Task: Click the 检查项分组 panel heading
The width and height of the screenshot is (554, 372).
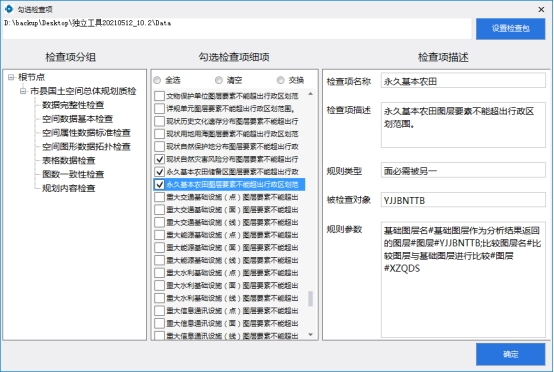Action: click(70, 57)
